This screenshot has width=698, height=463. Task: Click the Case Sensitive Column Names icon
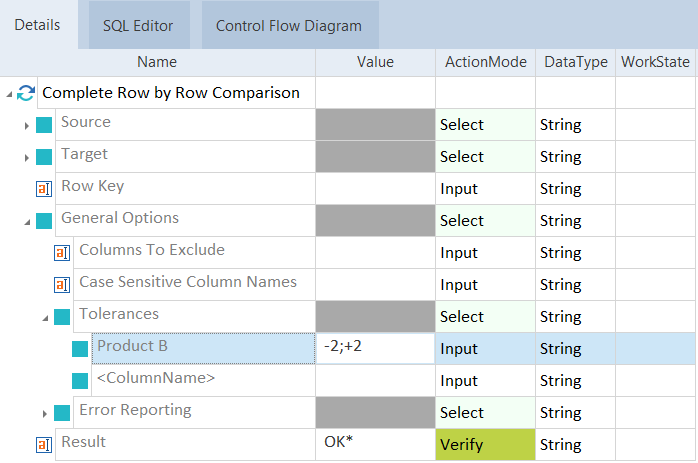tap(62, 285)
